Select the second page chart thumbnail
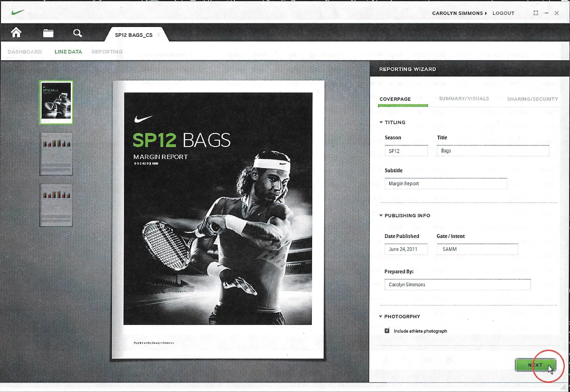570x392 pixels. point(56,154)
